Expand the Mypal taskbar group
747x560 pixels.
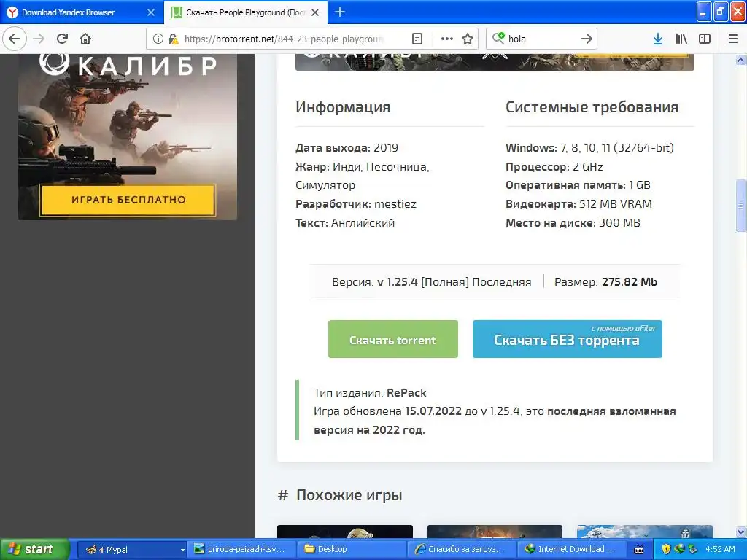(x=133, y=550)
